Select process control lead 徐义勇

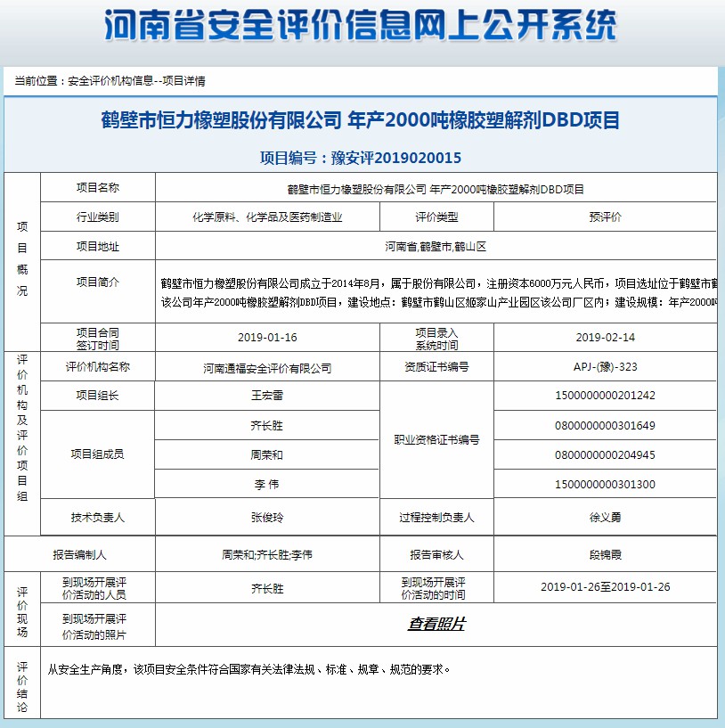[x=606, y=517]
